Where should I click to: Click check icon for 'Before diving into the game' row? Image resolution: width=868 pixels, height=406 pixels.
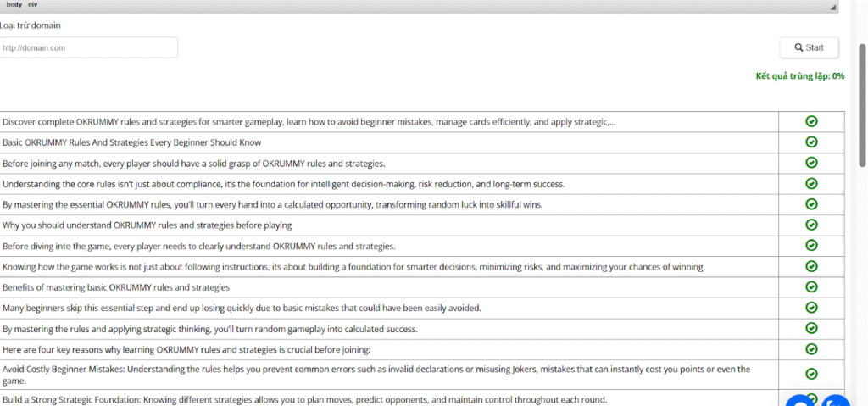tap(811, 245)
